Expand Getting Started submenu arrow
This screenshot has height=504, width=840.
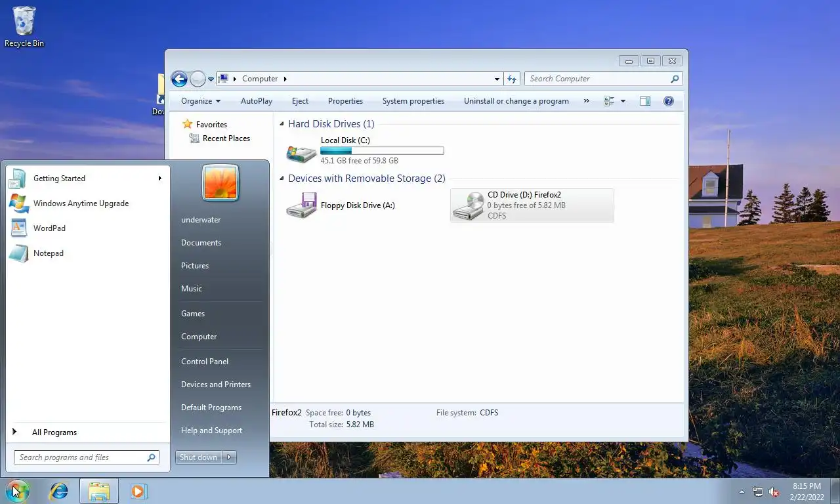click(159, 178)
